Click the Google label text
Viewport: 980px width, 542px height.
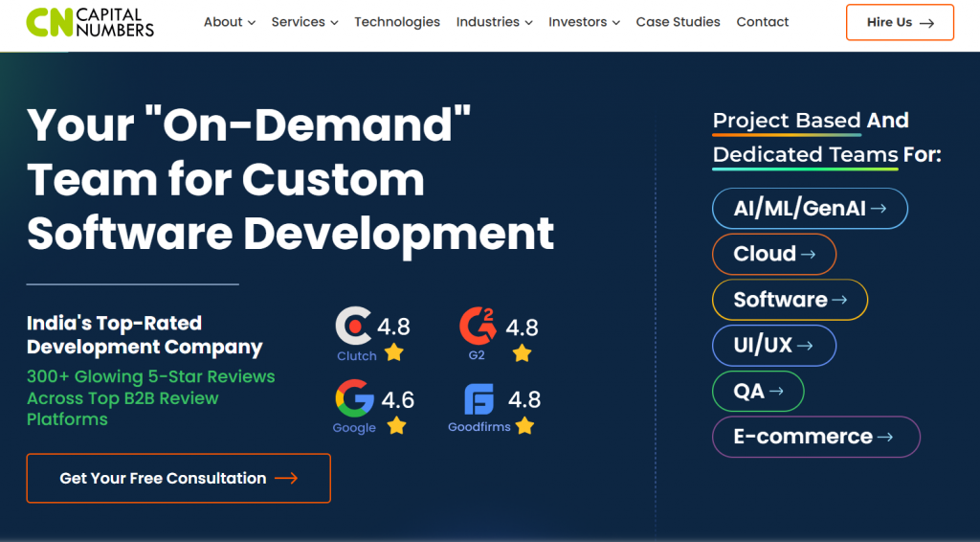[x=354, y=428]
